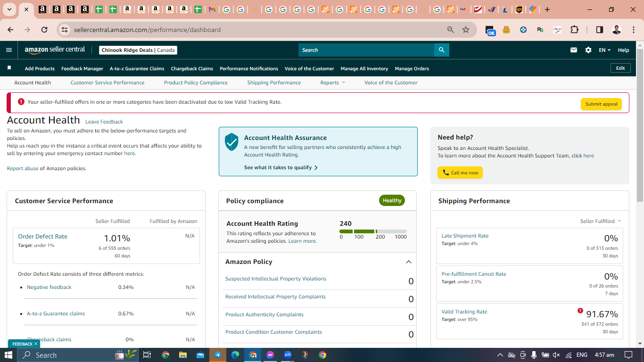
Task: Switch to the Customer Service Performance tab
Action: (107, 82)
